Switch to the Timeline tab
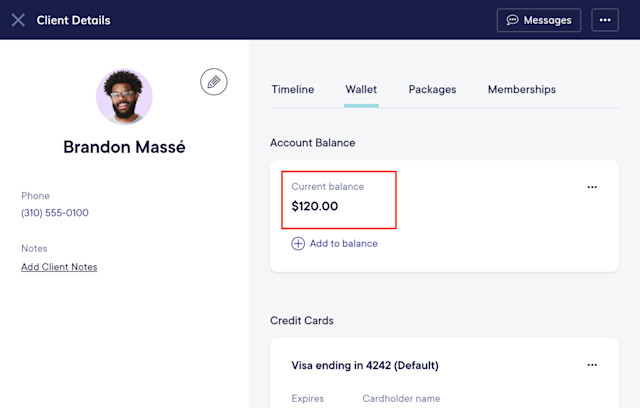The height and width of the screenshot is (408, 640). tap(293, 89)
